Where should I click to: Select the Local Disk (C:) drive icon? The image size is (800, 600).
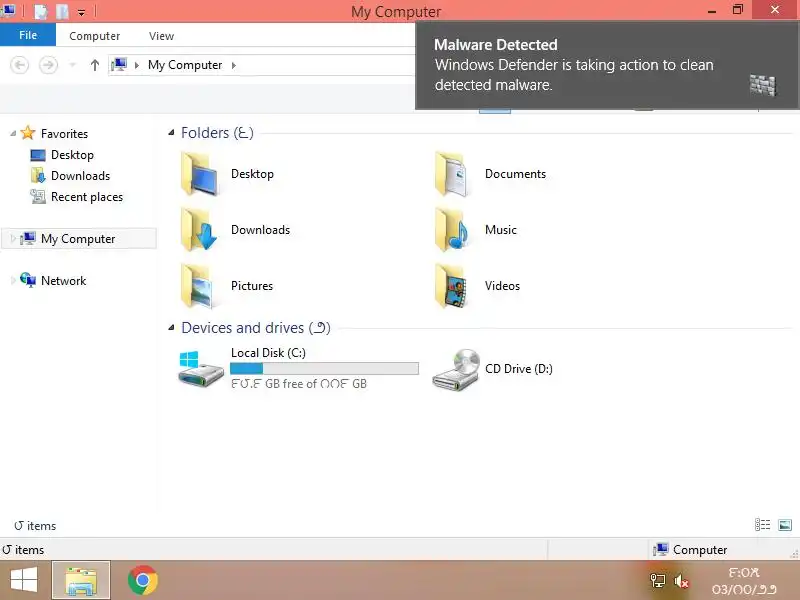(201, 368)
